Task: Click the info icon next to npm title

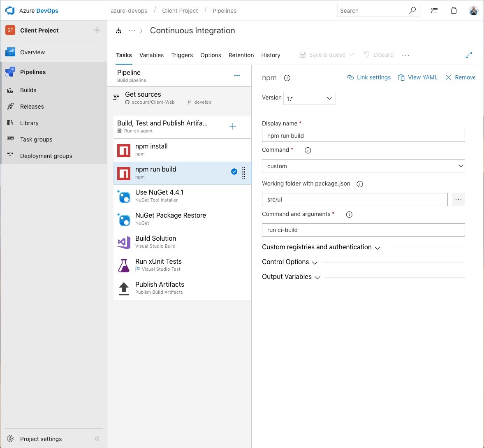Action: [287, 78]
